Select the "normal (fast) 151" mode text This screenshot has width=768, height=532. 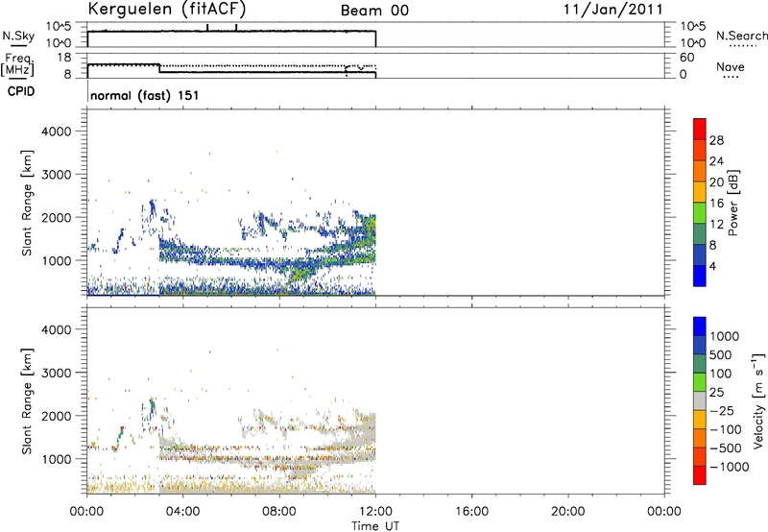click(x=145, y=95)
